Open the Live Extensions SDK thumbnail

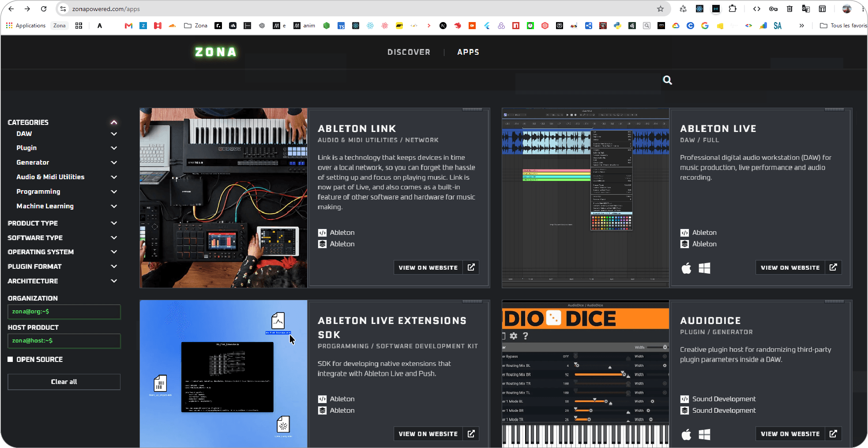pyautogui.click(x=223, y=374)
